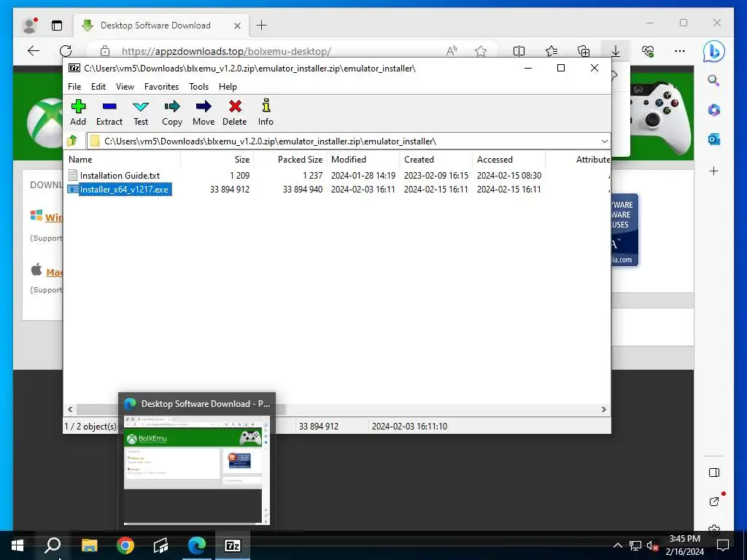Sort by the Size column header
Viewport: 747px width, 560px height.
(x=217, y=160)
